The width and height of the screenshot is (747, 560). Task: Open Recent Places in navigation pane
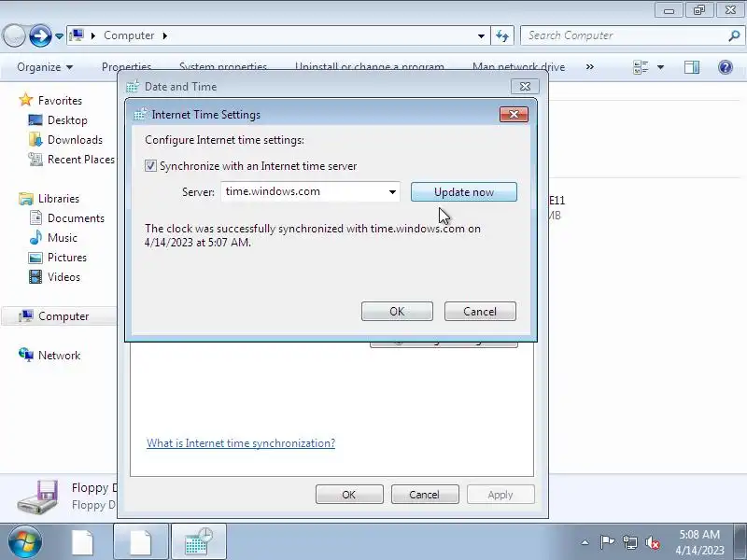coord(80,160)
